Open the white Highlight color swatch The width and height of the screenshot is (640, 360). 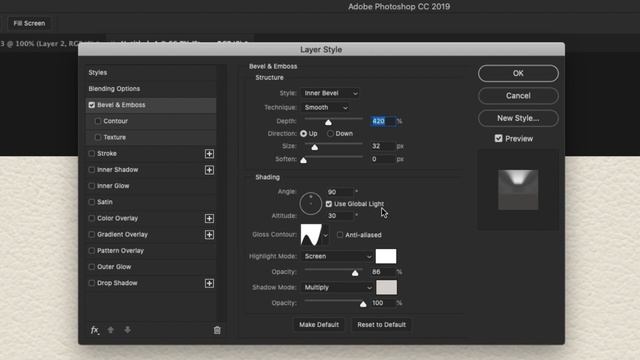(386, 256)
